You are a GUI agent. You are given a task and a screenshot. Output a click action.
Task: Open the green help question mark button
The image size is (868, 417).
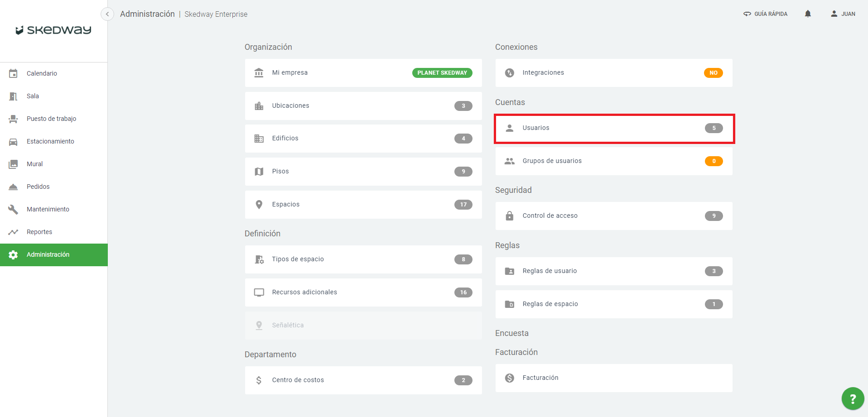pyautogui.click(x=852, y=398)
